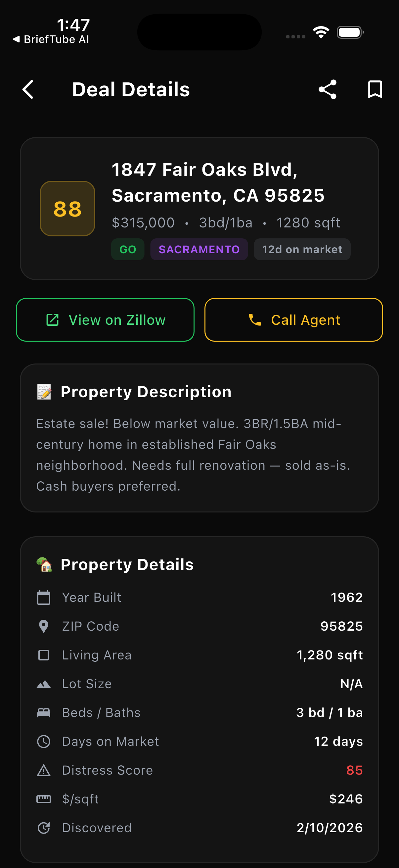Click the ZIP Code location pin icon
This screenshot has width=399, height=868.
(x=44, y=626)
